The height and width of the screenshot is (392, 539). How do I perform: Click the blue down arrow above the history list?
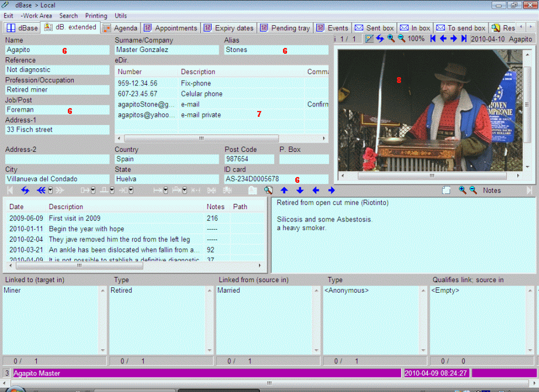pos(300,190)
